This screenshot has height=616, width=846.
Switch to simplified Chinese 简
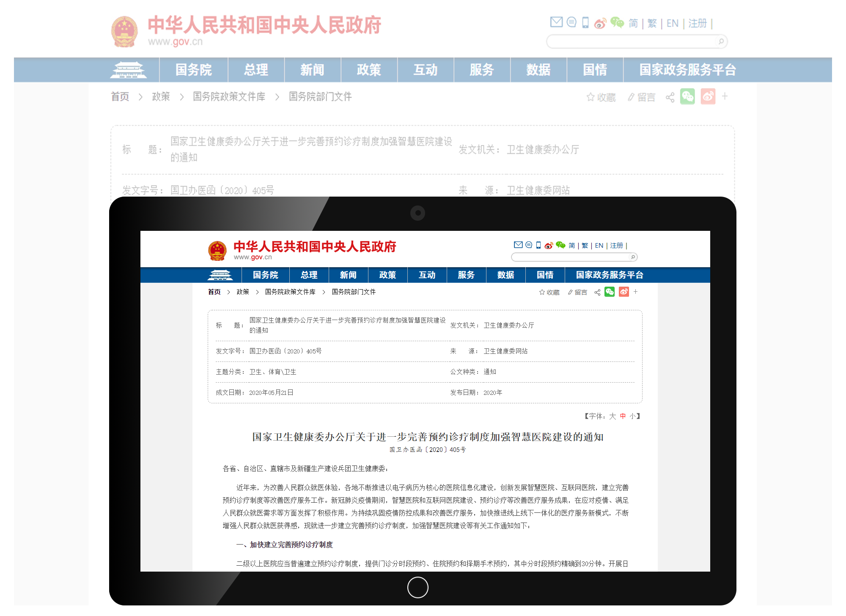coord(572,245)
